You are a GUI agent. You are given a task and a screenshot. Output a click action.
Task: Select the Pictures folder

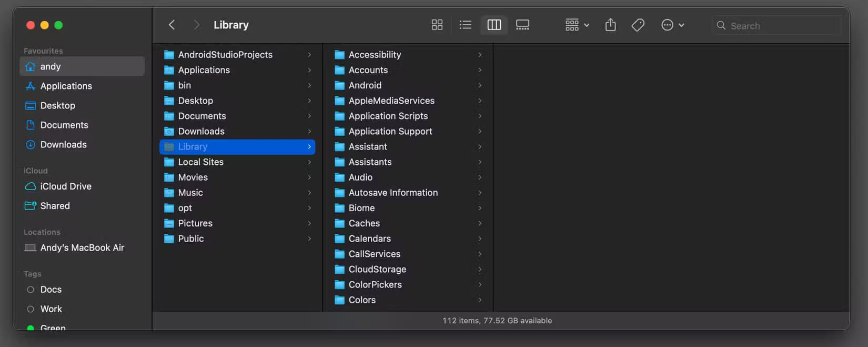pos(237,223)
